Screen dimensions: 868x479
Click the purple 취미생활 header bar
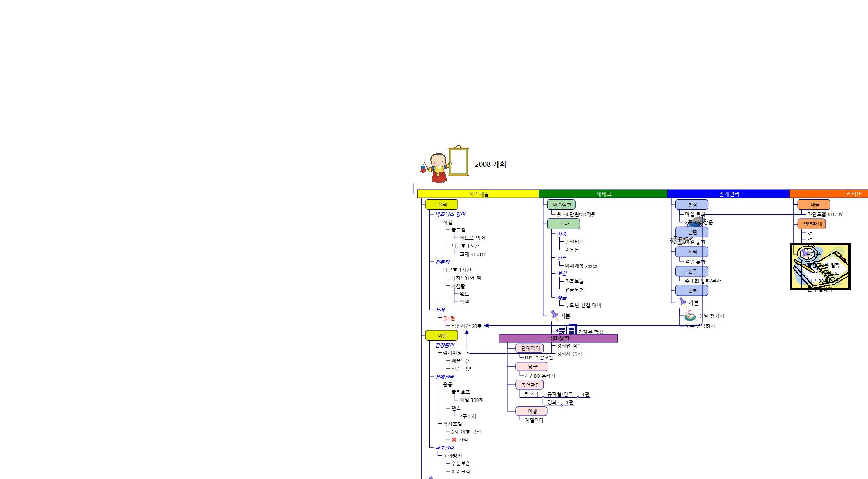(x=558, y=338)
